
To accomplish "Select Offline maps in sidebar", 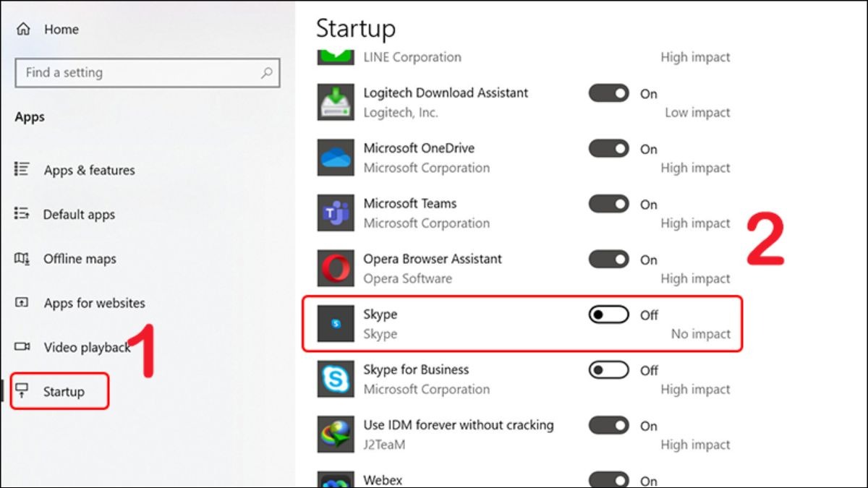I will pos(80,259).
